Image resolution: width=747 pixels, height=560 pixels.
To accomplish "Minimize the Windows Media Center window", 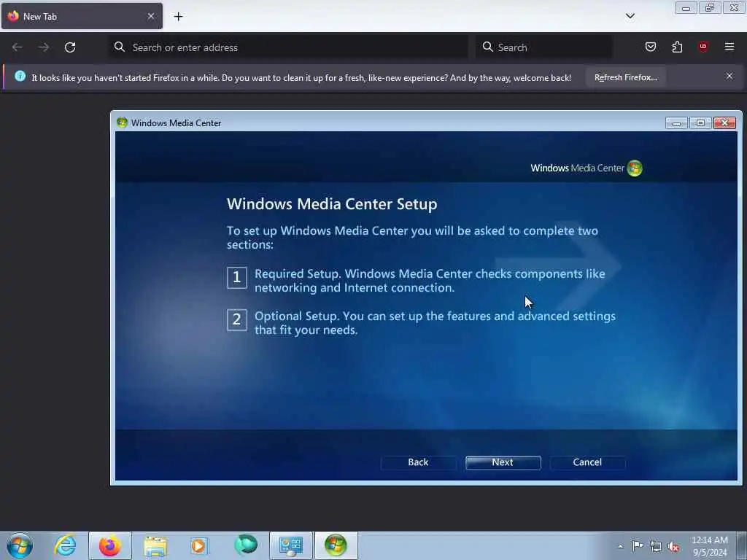I will pos(676,123).
